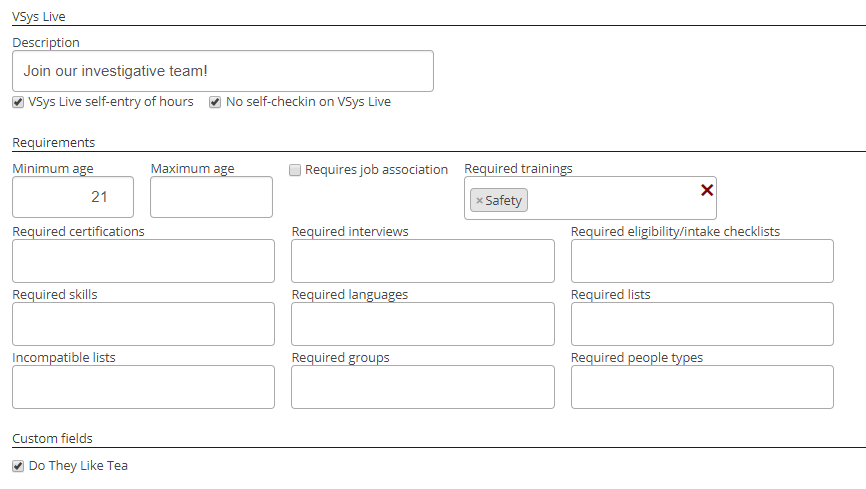The width and height of the screenshot is (866, 489).
Task: Uncheck VSys Live self-entry of hours
Action: [x=18, y=102]
